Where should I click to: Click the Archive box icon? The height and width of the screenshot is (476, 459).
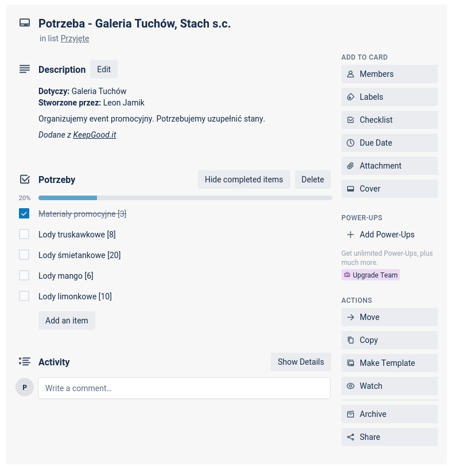click(x=351, y=414)
